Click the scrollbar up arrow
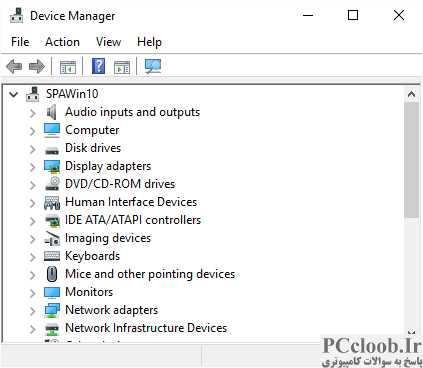This screenshot has width=423, height=368. tap(411, 95)
